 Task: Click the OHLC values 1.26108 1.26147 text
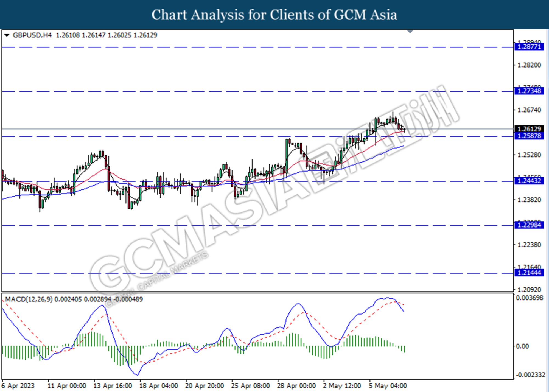(81, 35)
